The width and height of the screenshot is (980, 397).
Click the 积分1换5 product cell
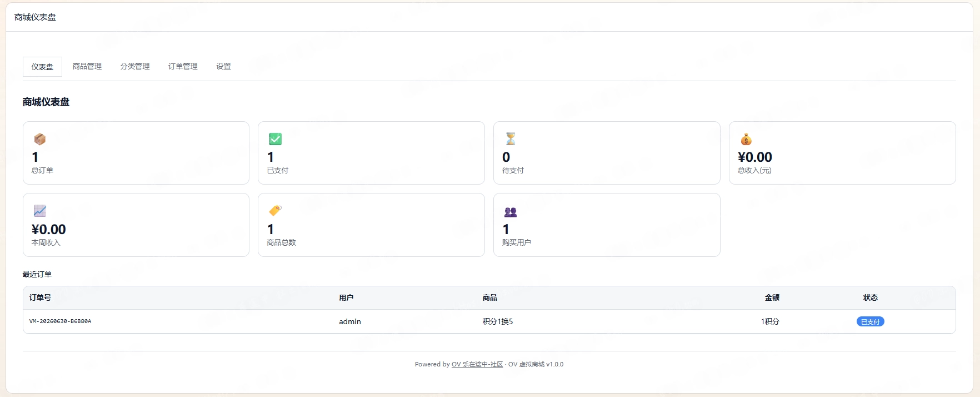pos(498,321)
